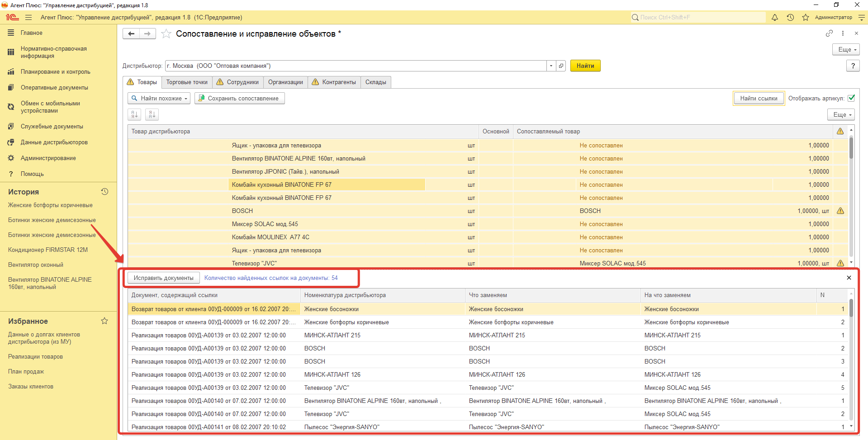Switch to Склады tab
868x440 pixels.
376,82
